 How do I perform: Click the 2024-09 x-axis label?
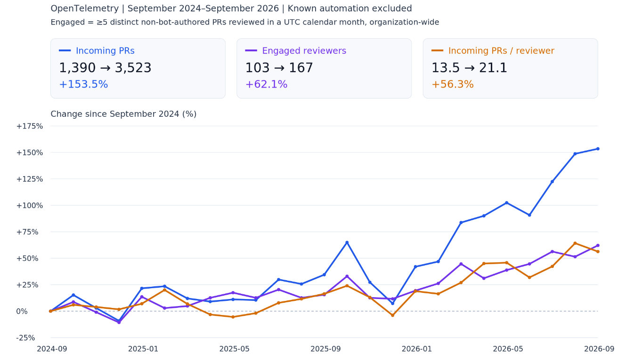(x=52, y=349)
